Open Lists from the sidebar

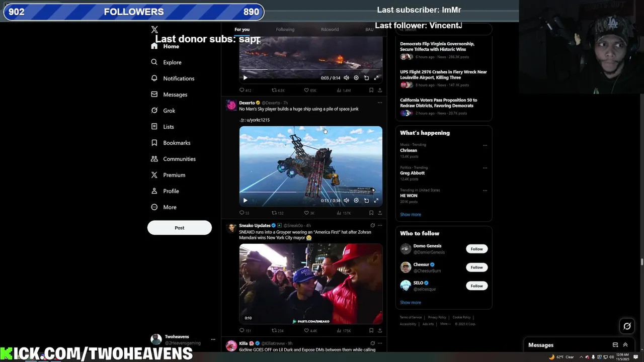[x=163, y=127]
